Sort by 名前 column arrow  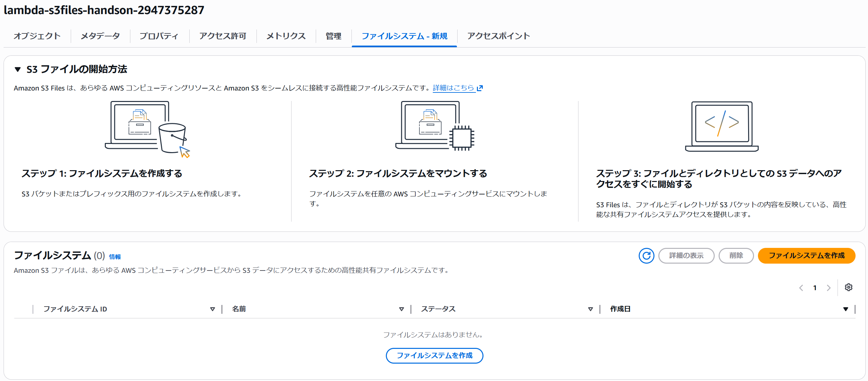[401, 309]
